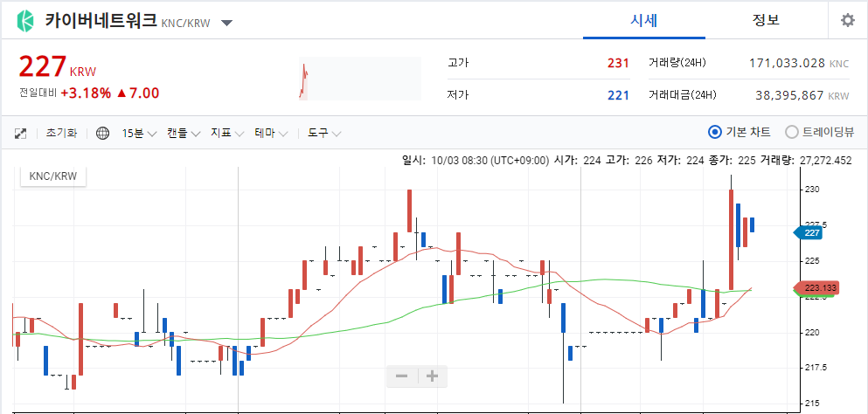The width and height of the screenshot is (868, 414).
Task: Open the 테마 theme dropdown
Action: pos(271,134)
